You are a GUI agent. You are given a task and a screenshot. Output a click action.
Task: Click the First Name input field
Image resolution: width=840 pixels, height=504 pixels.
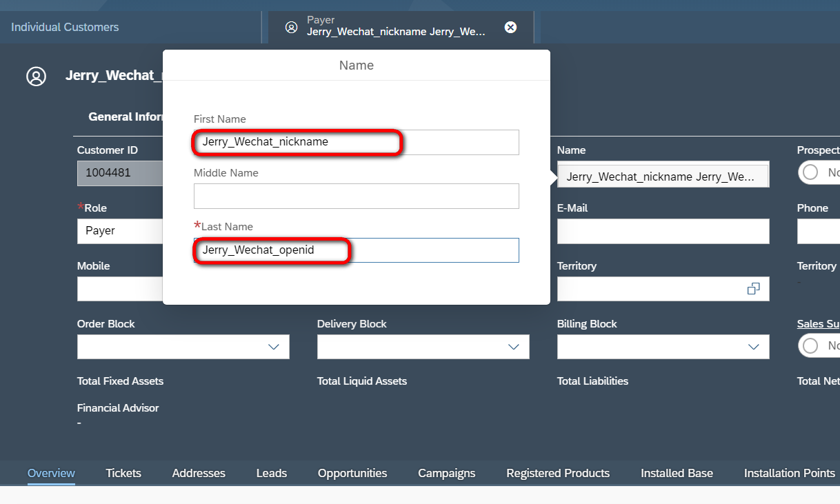click(x=357, y=142)
